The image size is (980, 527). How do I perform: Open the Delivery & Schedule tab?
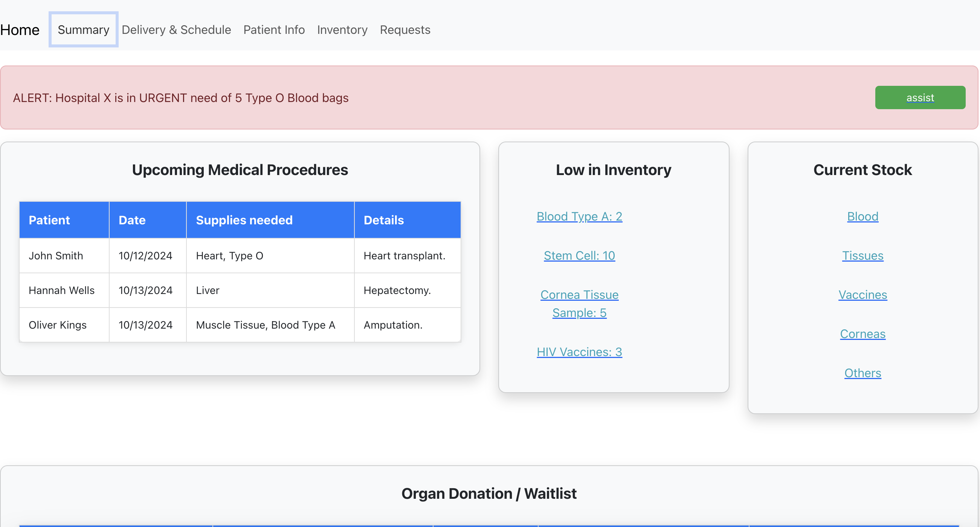click(x=176, y=30)
